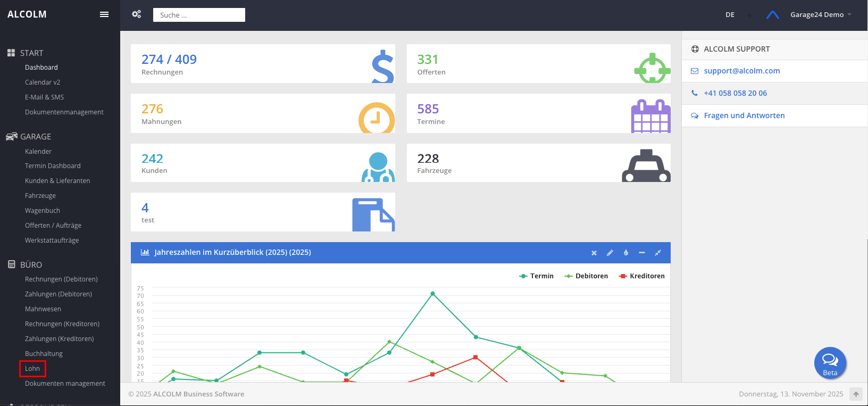Open the Beta chat bubble
The width and height of the screenshot is (868, 406).
(x=830, y=362)
